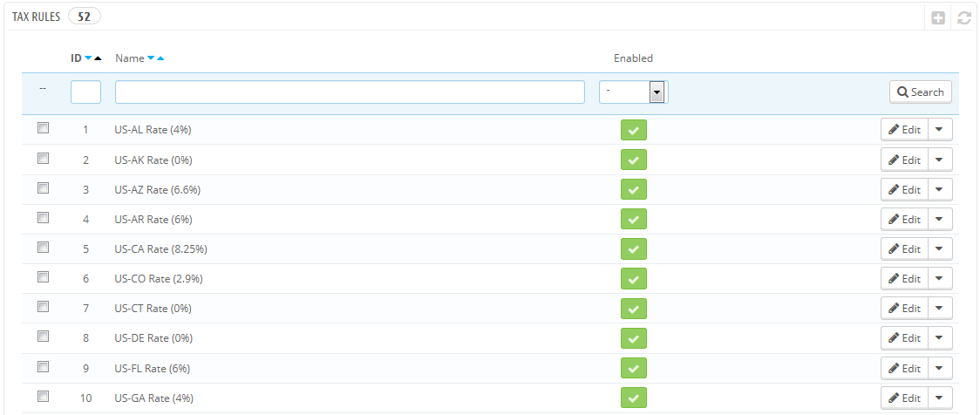980x415 pixels.
Task: Expand actions arrow for US-CA Rate (8.25%)
Action: point(940,248)
